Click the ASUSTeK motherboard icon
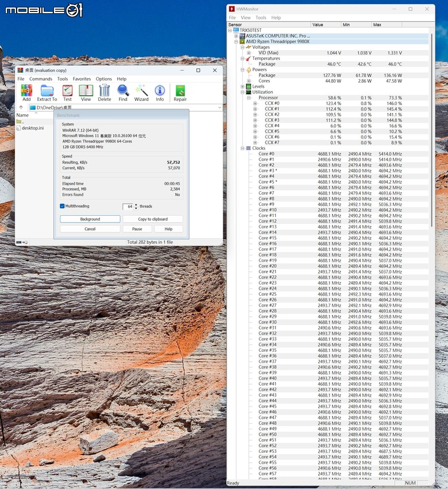 click(x=242, y=36)
